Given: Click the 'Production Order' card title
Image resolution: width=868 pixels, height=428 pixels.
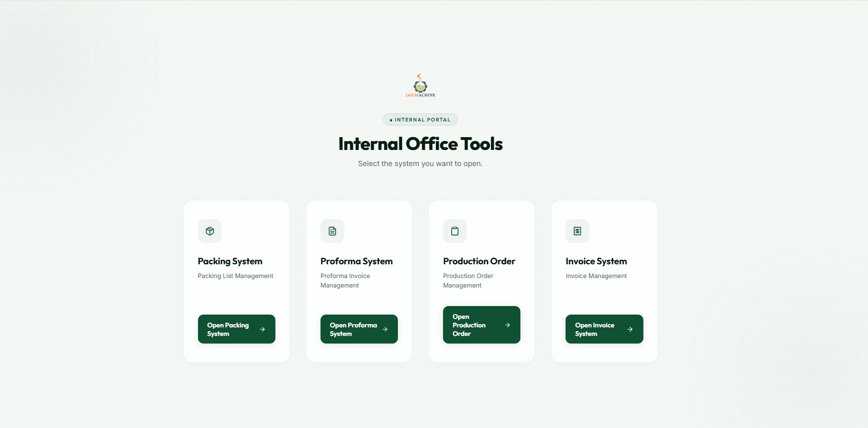Looking at the screenshot, I should [479, 261].
